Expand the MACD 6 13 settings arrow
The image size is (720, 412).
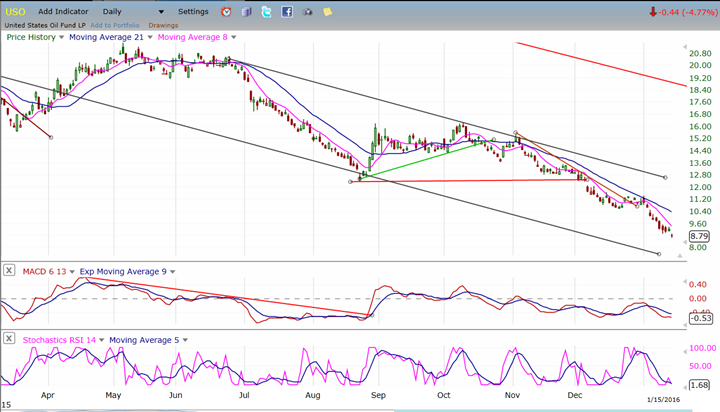(70, 270)
